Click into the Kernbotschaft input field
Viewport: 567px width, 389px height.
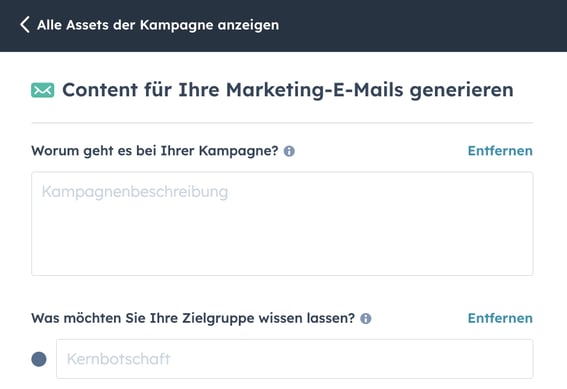(x=294, y=359)
